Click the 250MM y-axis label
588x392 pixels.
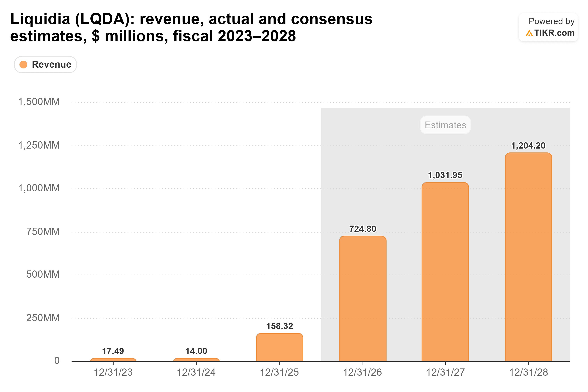click(x=43, y=318)
